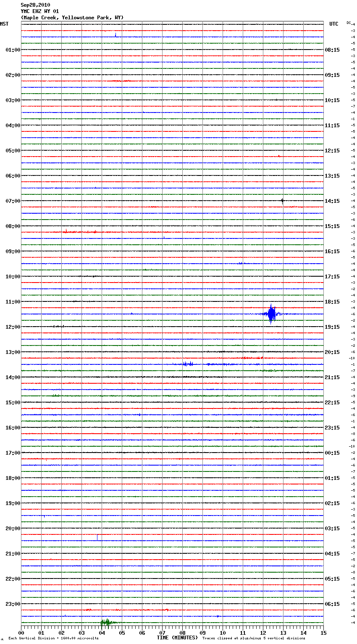Image resolution: width=357 pixels, height=644 pixels.
Task: Click the blue vertical spike below 20:00 trace
Action: pyautogui.click(x=97, y=537)
